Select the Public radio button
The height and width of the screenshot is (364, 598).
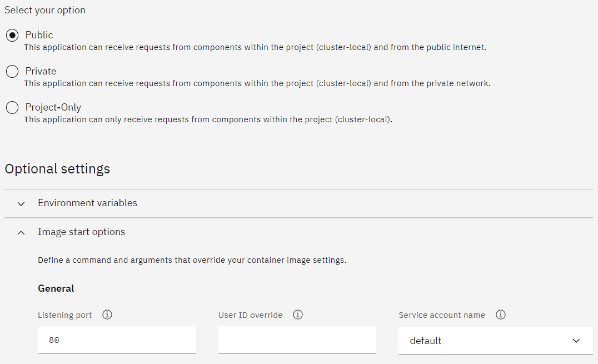12,35
